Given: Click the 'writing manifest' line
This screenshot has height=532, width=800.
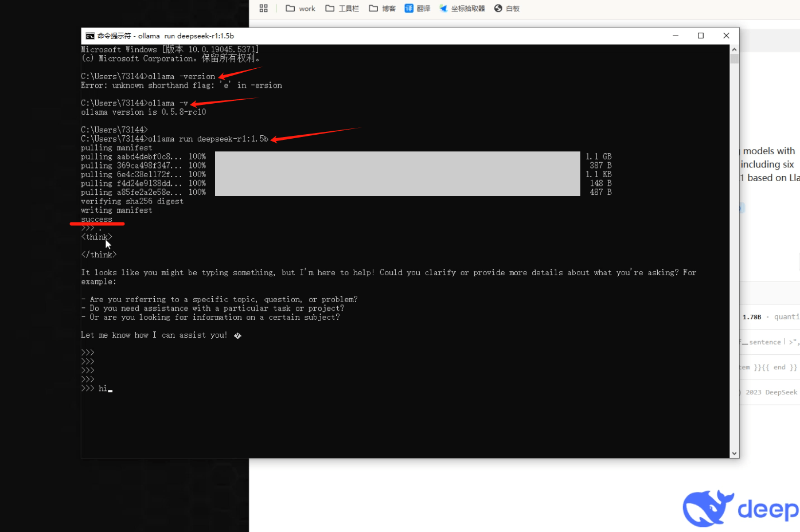Looking at the screenshot, I should point(116,210).
